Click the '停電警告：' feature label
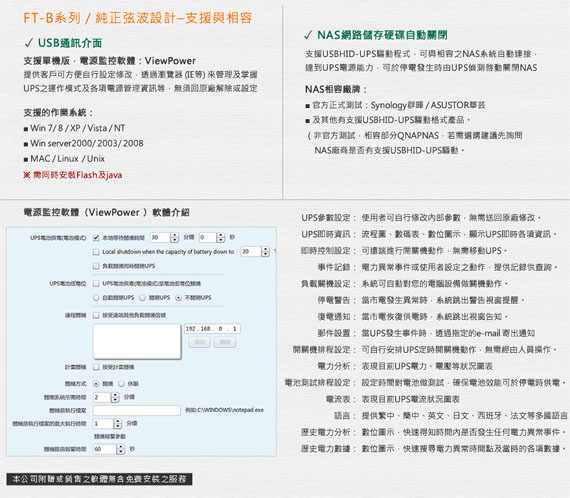 pyautogui.click(x=336, y=300)
